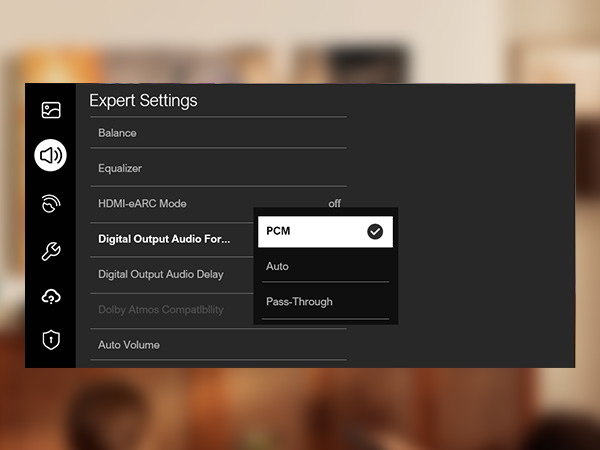This screenshot has width=600, height=450.
Task: Toggle HDMI-eARC Mode off value
Action: coord(334,204)
